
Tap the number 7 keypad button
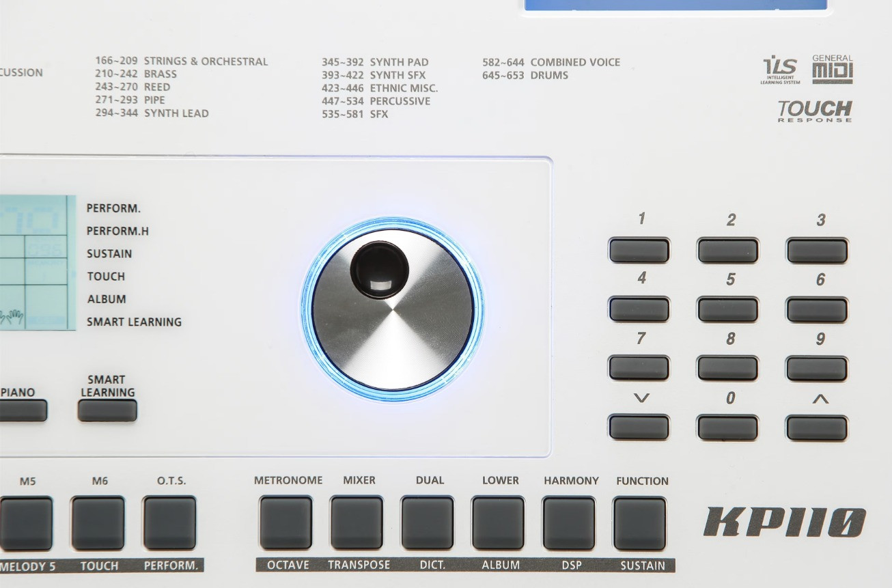[x=639, y=368]
